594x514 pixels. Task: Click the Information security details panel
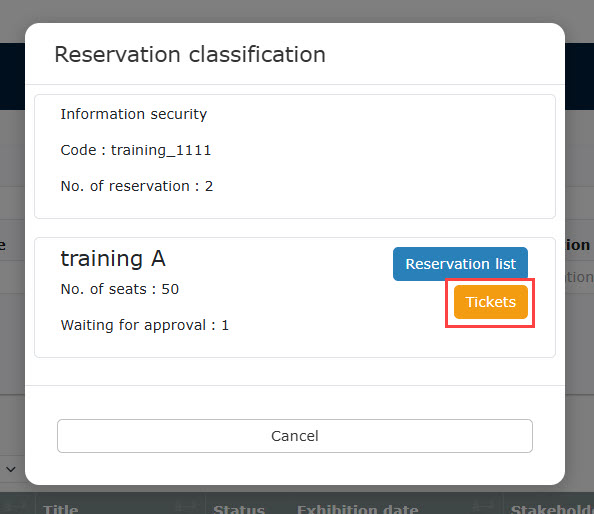tap(295, 156)
